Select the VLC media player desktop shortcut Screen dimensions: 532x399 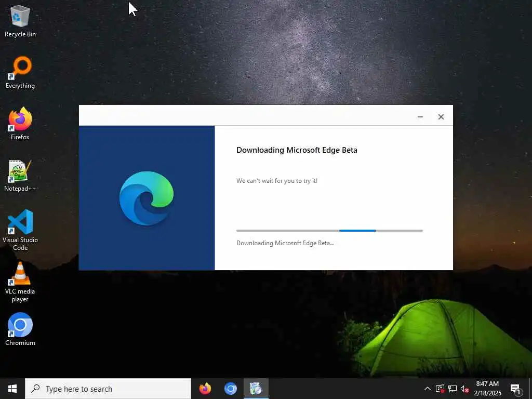(x=20, y=282)
